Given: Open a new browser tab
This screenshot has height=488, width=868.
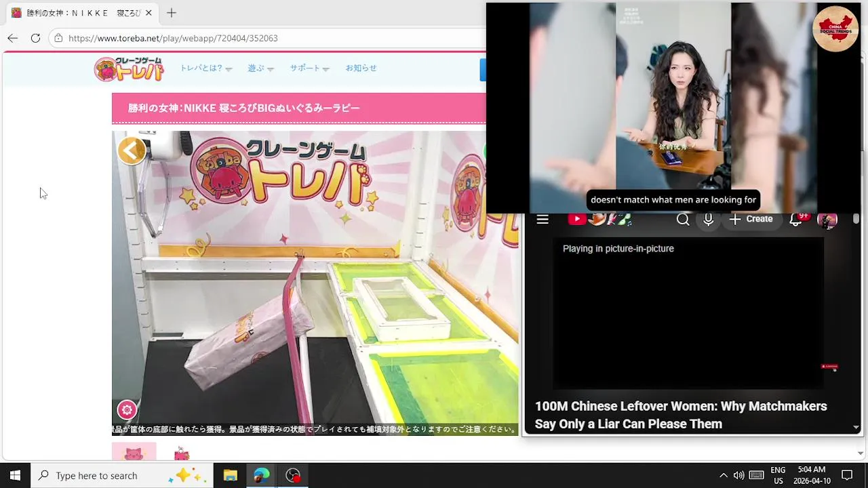Looking at the screenshot, I should pos(172,13).
